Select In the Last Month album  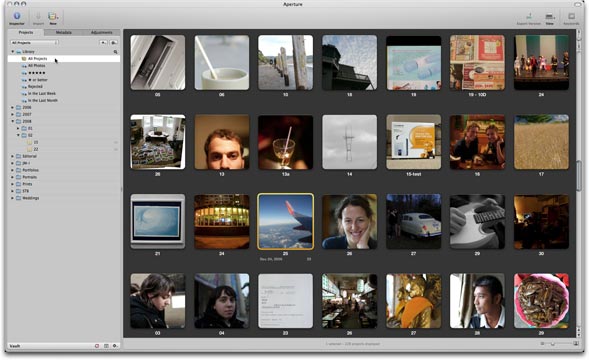click(x=42, y=100)
